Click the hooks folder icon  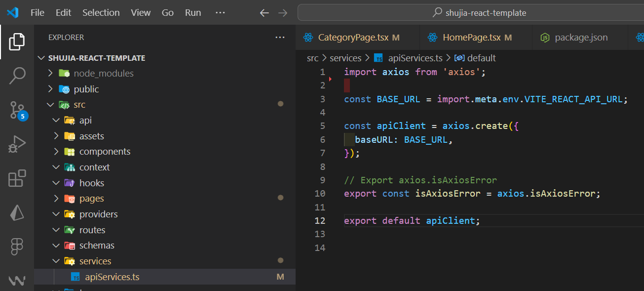coord(70,183)
